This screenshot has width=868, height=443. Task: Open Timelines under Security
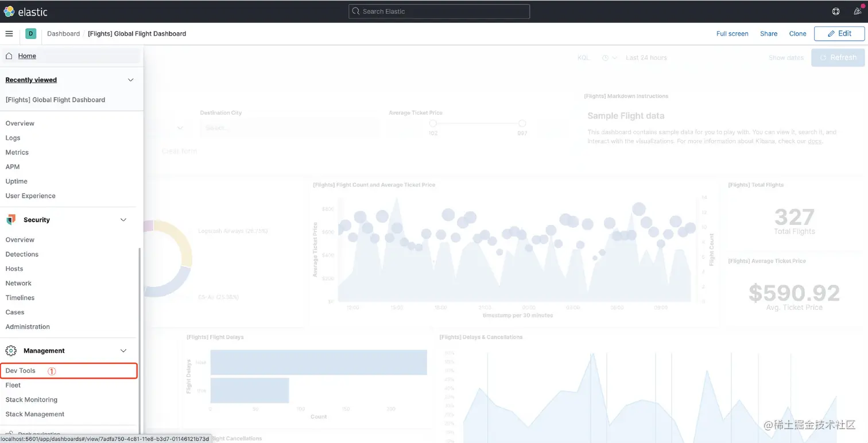pos(20,298)
